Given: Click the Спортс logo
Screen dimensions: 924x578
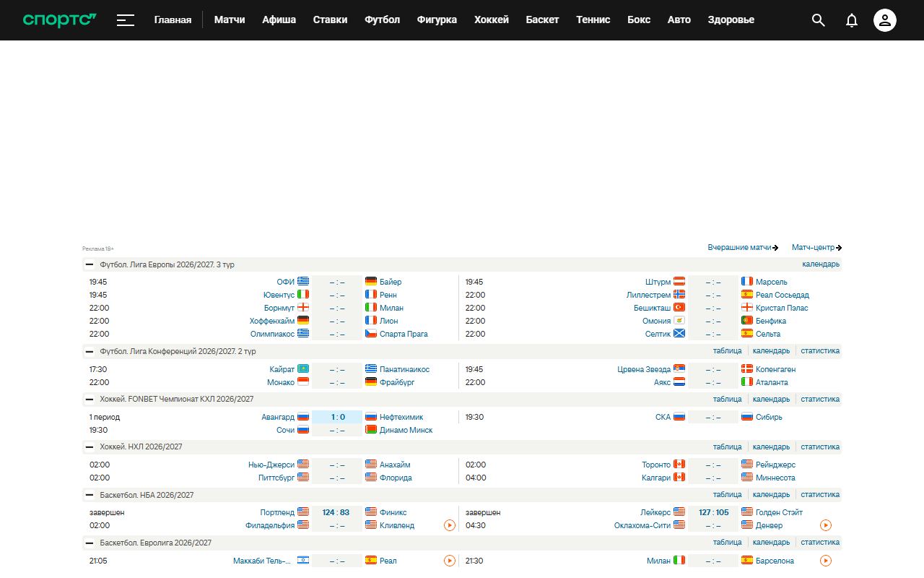Looking at the screenshot, I should 60,20.
